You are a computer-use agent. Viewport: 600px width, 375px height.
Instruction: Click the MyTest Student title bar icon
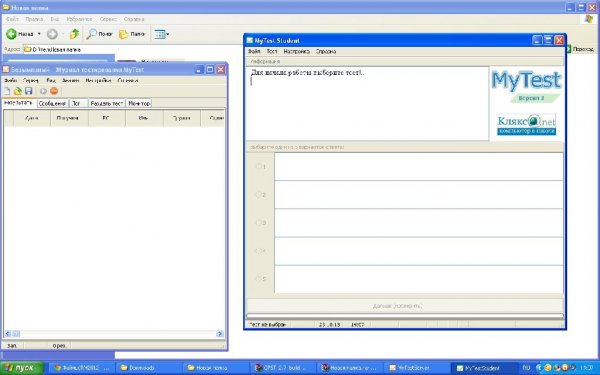click(x=249, y=40)
